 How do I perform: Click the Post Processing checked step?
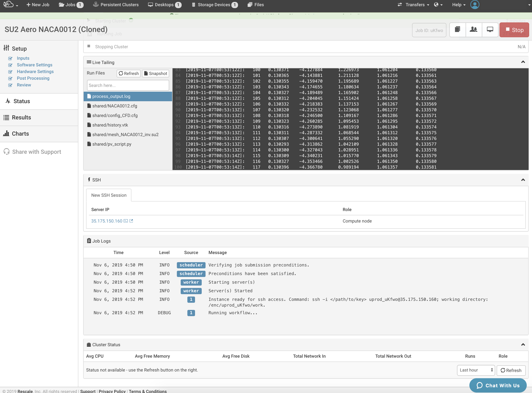pyautogui.click(x=33, y=78)
